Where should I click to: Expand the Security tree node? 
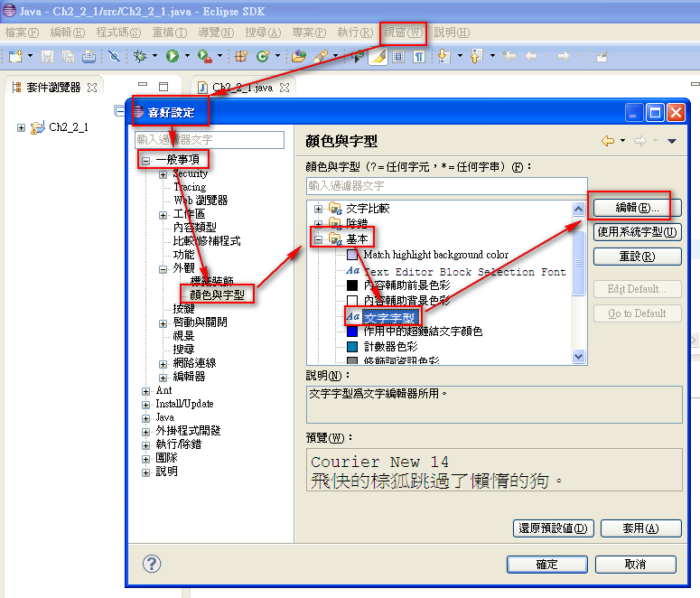tap(163, 174)
